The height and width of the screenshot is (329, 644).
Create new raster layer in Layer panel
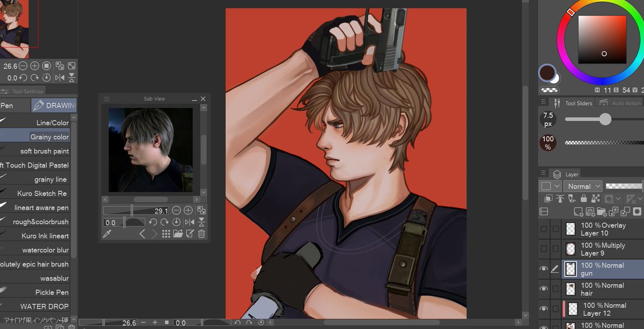(579, 212)
